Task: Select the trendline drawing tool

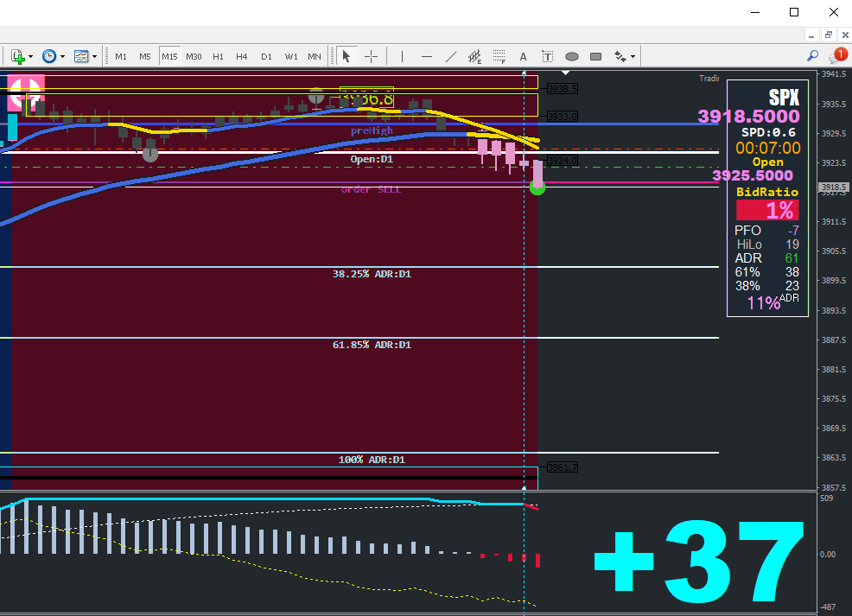Action: click(451, 56)
